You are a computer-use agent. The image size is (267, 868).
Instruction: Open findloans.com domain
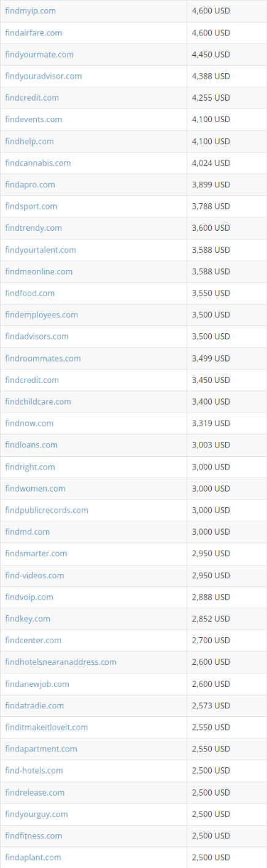31,444
